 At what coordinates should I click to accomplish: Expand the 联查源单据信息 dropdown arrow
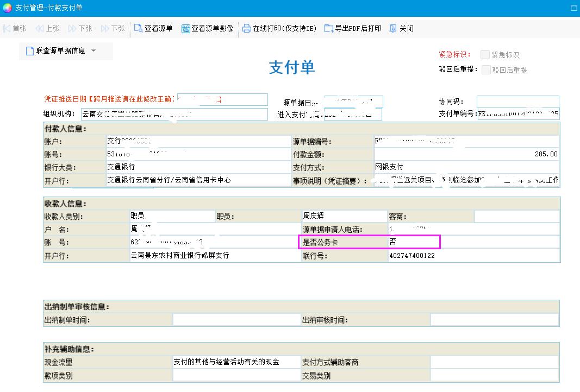pyautogui.click(x=93, y=50)
